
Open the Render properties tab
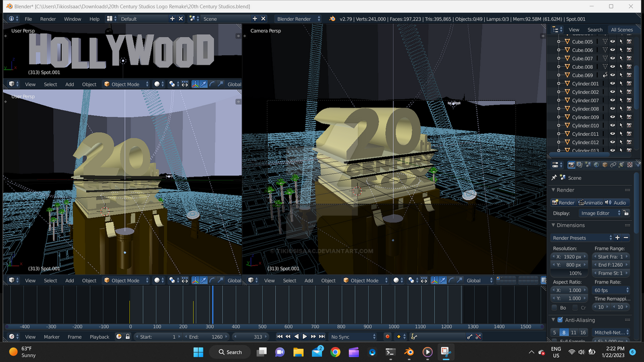tap(572, 164)
